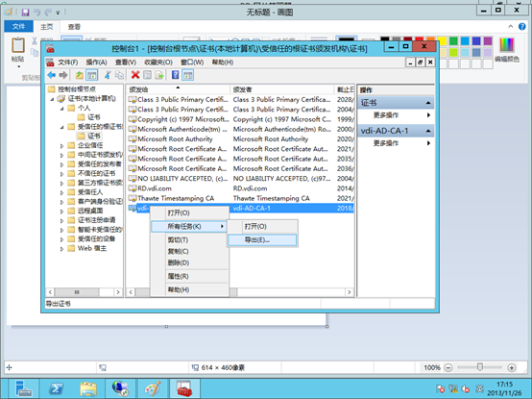The image size is (532, 399).
Task: Select the 受信任人 folder in tree
Action: point(90,192)
